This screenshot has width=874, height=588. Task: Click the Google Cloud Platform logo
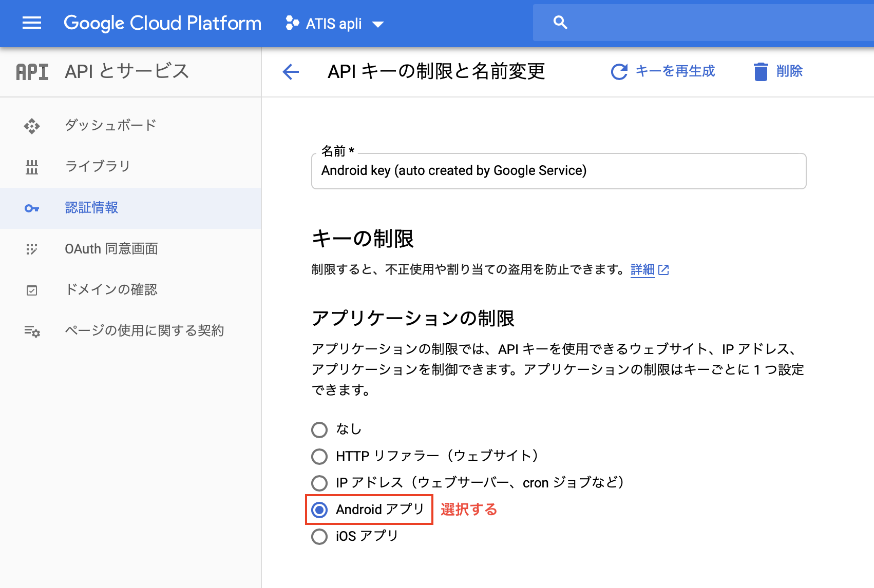click(162, 23)
